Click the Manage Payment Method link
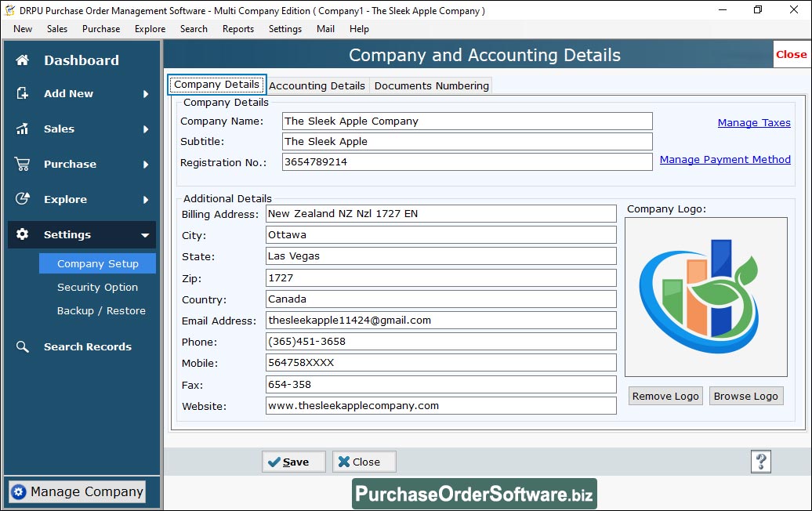This screenshot has width=812, height=511. coord(725,159)
